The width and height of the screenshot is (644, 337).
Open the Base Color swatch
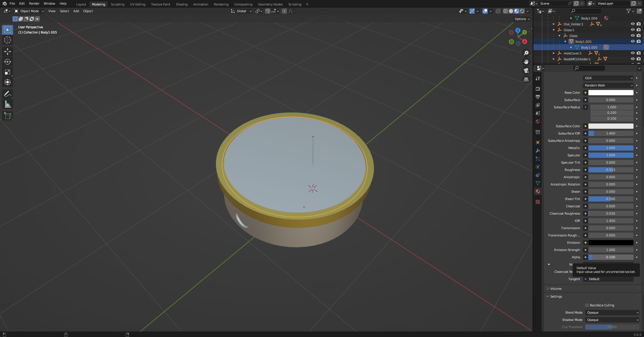click(611, 93)
